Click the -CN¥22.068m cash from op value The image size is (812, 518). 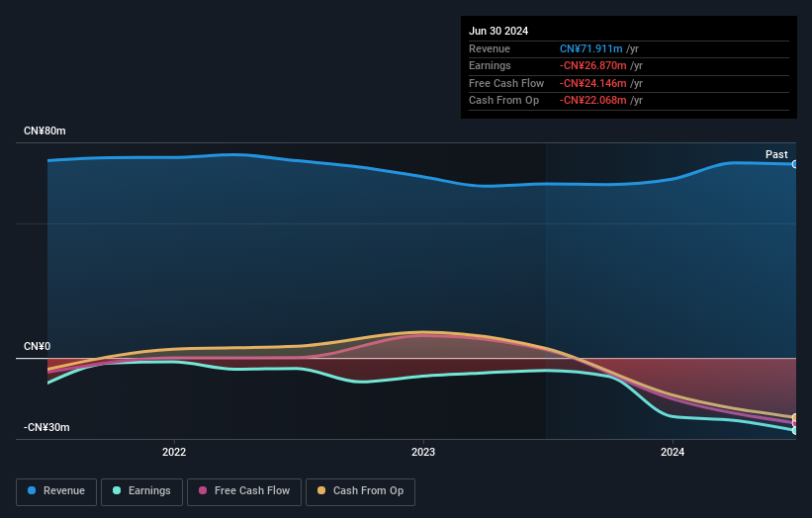pyautogui.click(x=593, y=101)
